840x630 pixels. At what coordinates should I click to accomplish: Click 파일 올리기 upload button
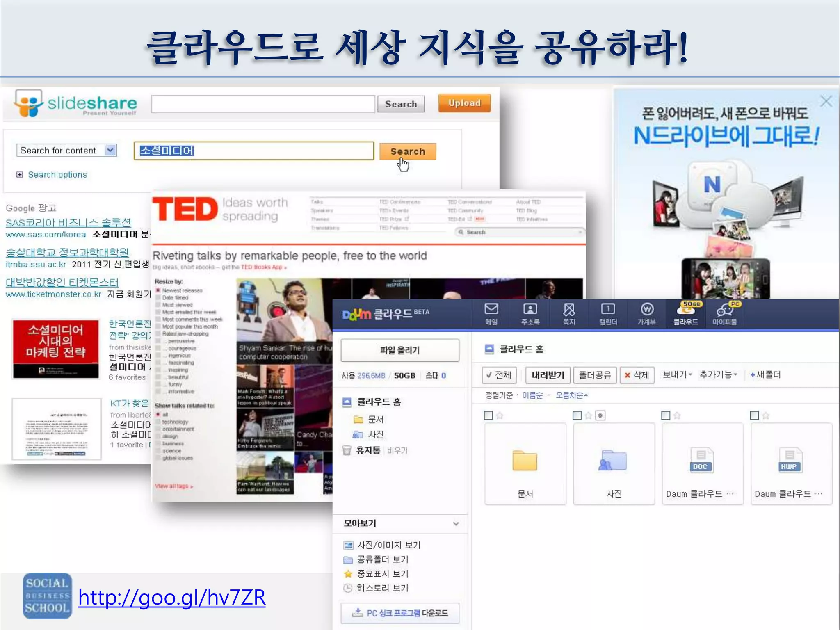[x=400, y=350]
